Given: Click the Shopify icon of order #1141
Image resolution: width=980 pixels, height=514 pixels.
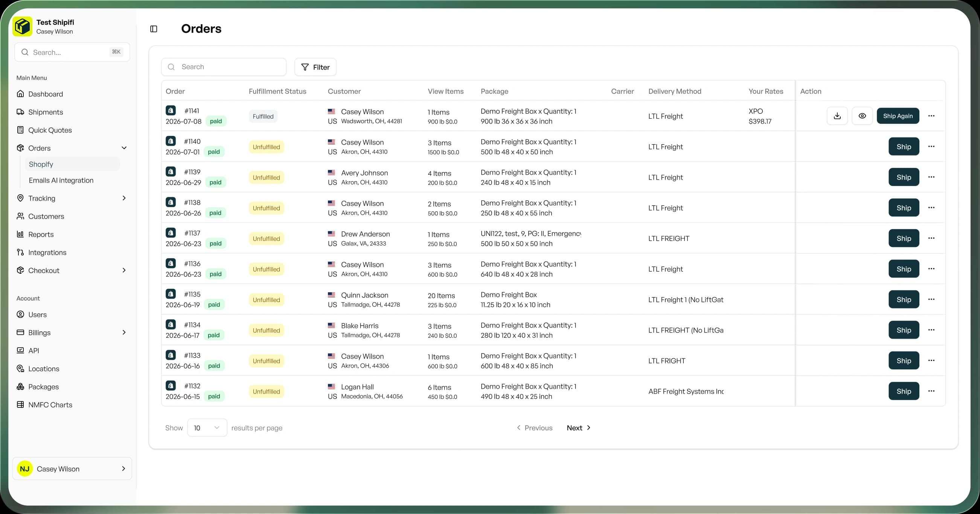Looking at the screenshot, I should [x=171, y=110].
